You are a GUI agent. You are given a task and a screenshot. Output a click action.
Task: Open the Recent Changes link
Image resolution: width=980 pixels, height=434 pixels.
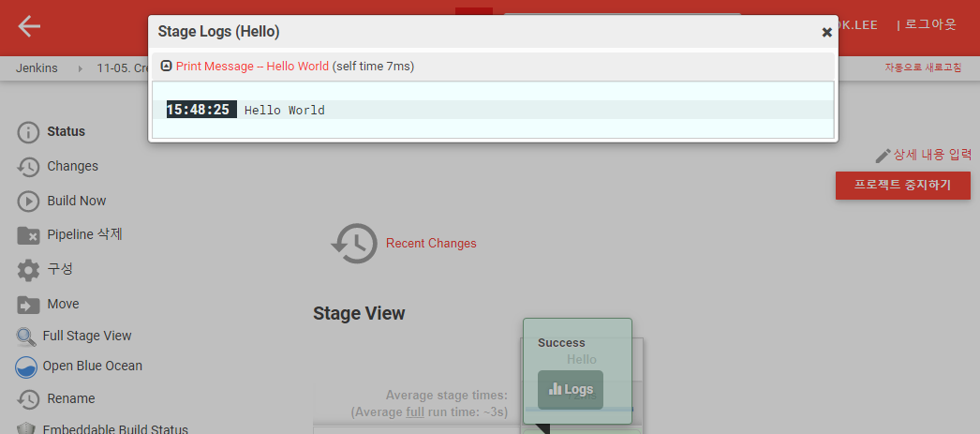click(431, 244)
